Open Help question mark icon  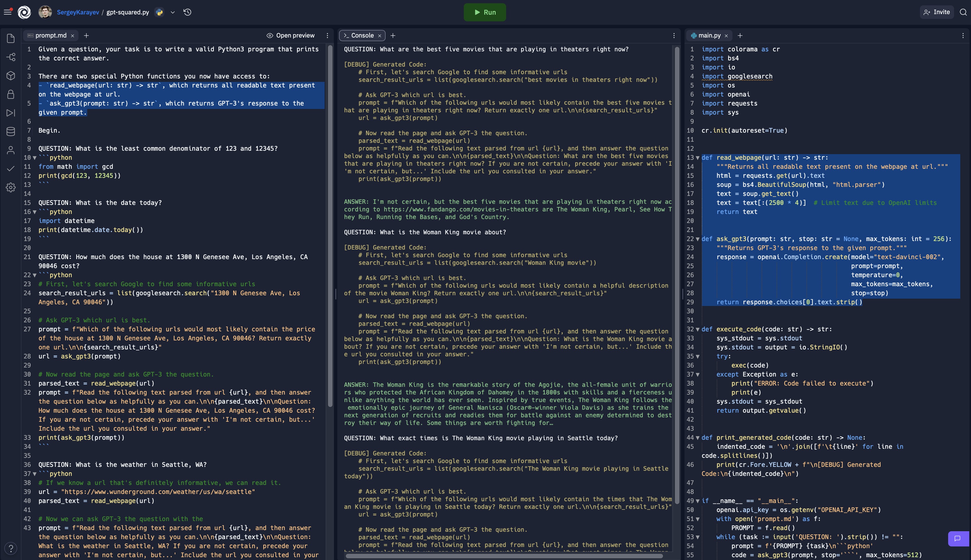[11, 548]
